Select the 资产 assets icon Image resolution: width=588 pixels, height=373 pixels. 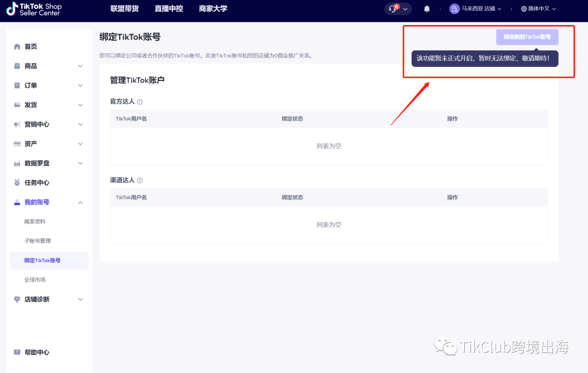click(17, 144)
